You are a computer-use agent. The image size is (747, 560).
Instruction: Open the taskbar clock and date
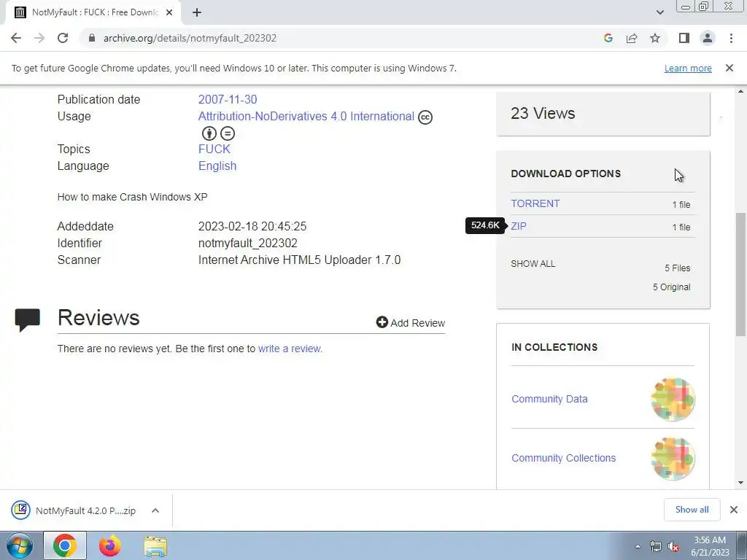[x=710, y=546]
